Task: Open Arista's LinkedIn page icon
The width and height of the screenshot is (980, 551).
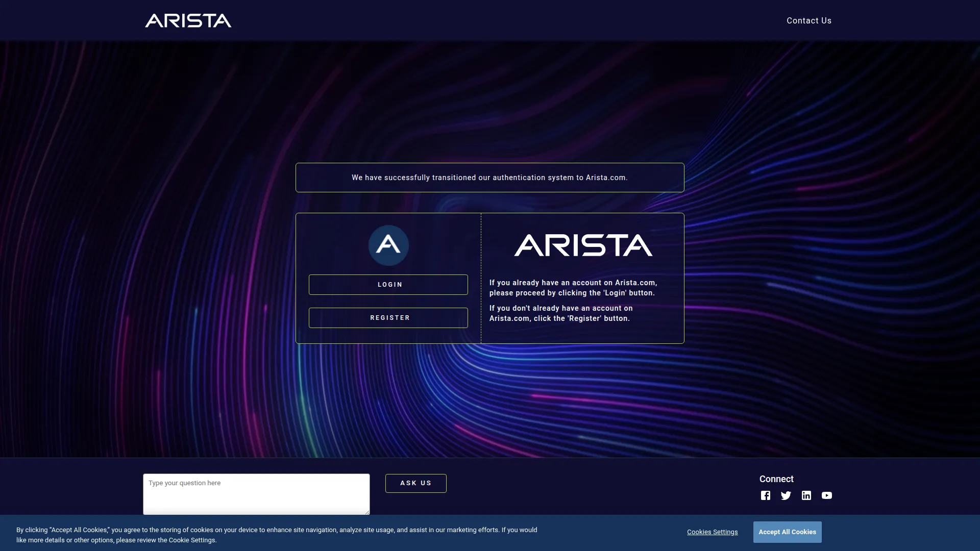Action: coord(806,495)
